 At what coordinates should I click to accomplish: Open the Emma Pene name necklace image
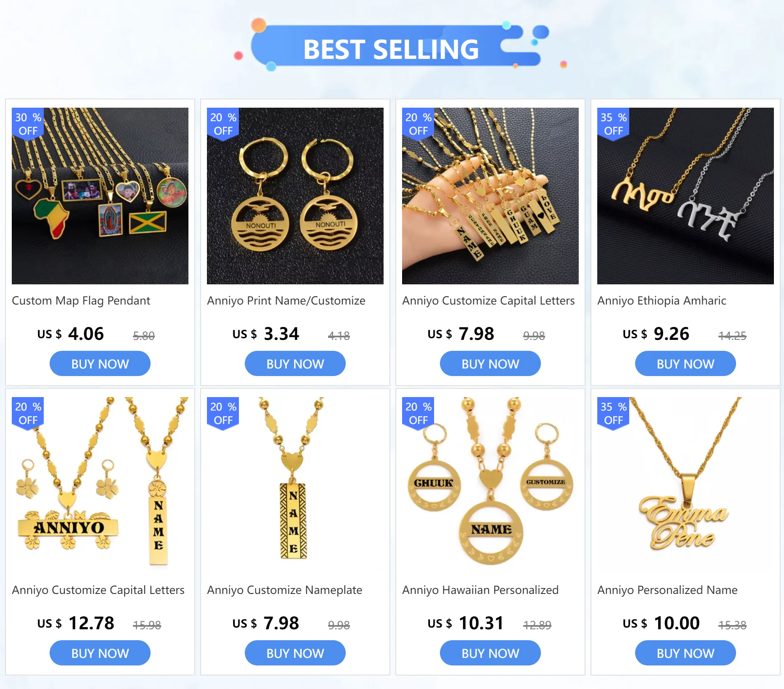(x=686, y=485)
